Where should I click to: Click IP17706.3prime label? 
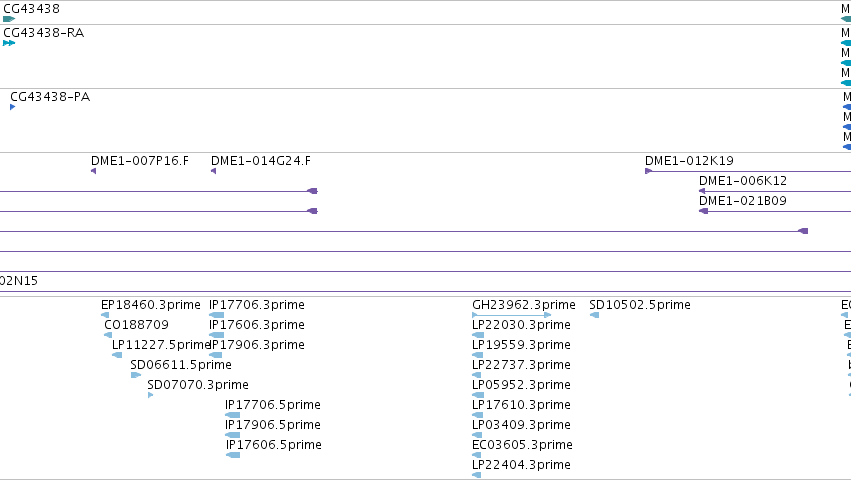(x=257, y=305)
